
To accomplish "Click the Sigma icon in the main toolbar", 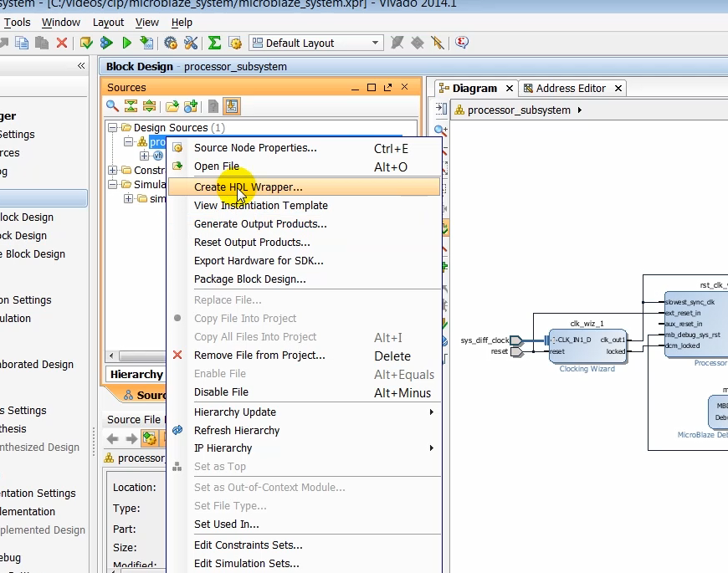I will (214, 43).
